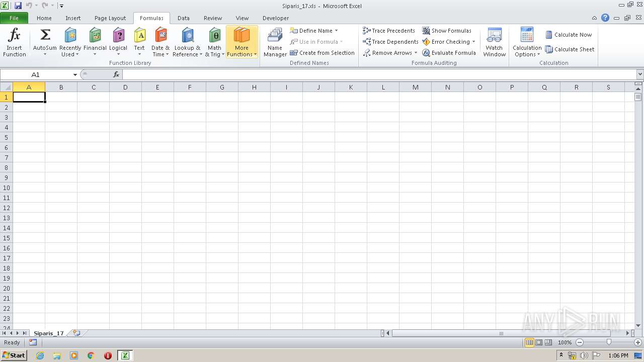Expand Error Checking dropdown arrow

click(473, 42)
